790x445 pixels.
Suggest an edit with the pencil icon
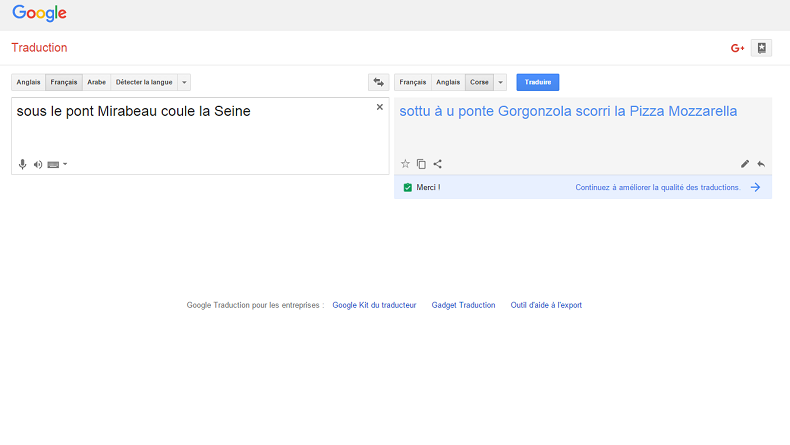745,164
